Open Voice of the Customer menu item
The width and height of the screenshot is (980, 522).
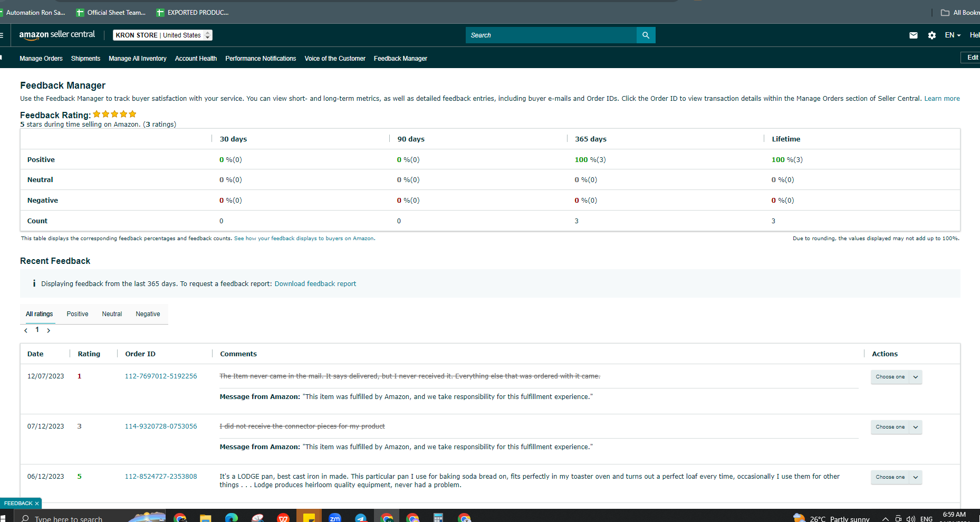(x=335, y=59)
